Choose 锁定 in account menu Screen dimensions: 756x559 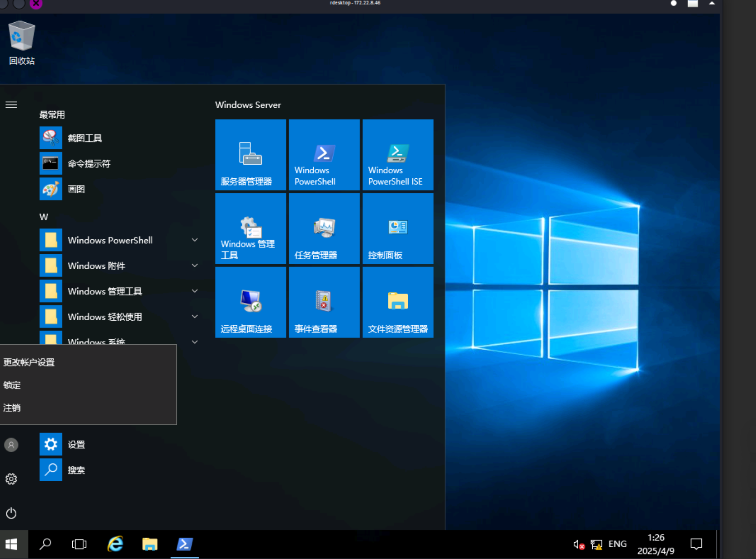click(x=88, y=385)
